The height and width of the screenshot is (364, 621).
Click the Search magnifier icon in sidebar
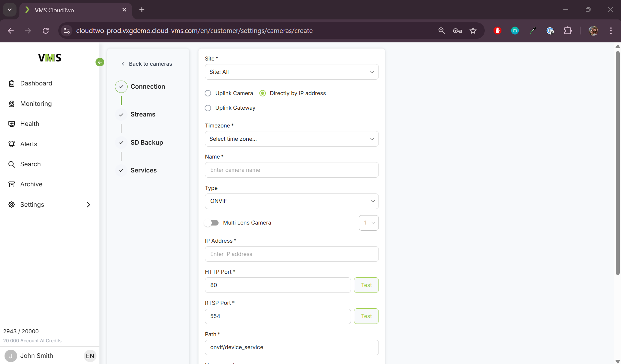pyautogui.click(x=12, y=164)
